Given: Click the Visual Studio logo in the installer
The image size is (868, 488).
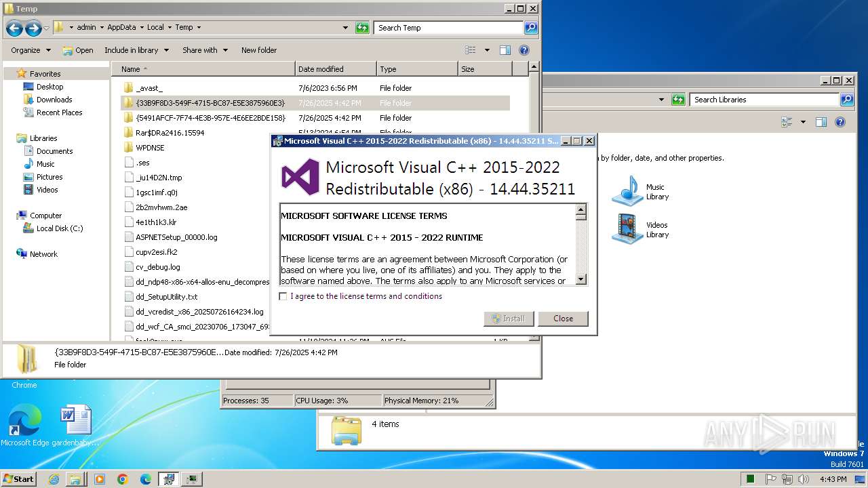Looking at the screenshot, I should pyautogui.click(x=300, y=177).
